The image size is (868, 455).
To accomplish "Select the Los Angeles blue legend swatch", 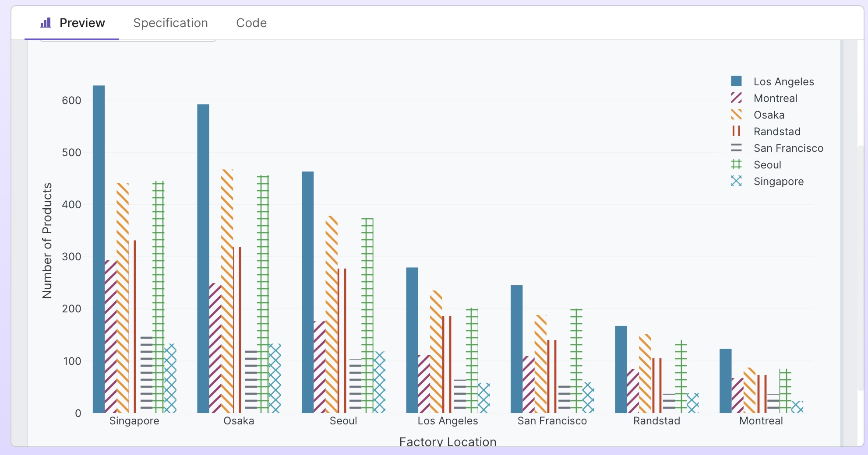I will pyautogui.click(x=737, y=81).
